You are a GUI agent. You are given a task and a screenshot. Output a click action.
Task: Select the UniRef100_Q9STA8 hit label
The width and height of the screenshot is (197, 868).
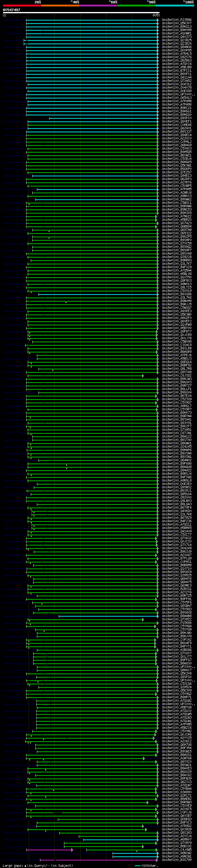point(176,372)
